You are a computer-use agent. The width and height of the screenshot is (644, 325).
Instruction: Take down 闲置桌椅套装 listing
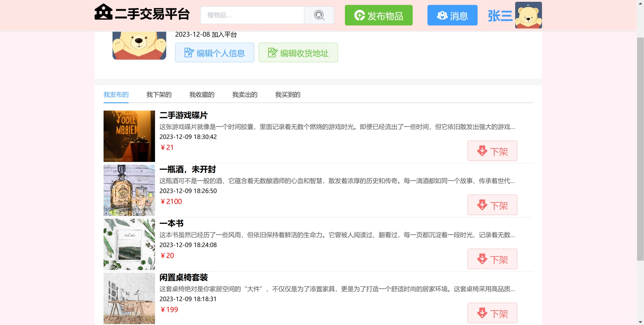tap(492, 313)
